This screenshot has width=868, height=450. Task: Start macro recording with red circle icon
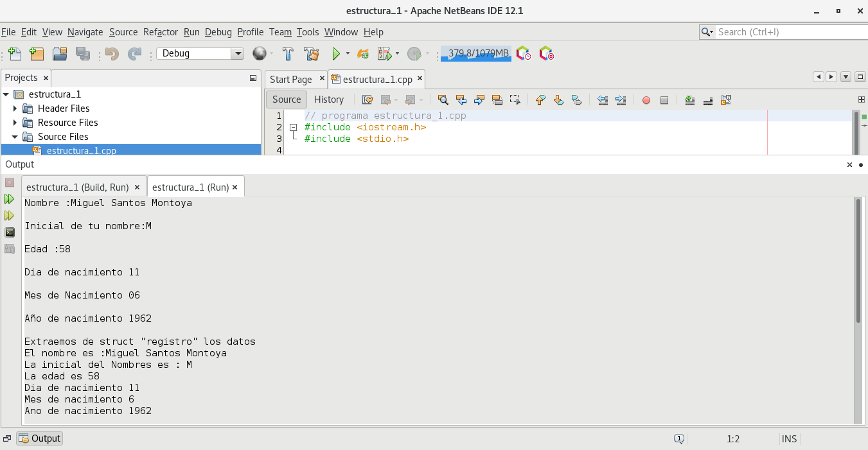click(x=646, y=100)
